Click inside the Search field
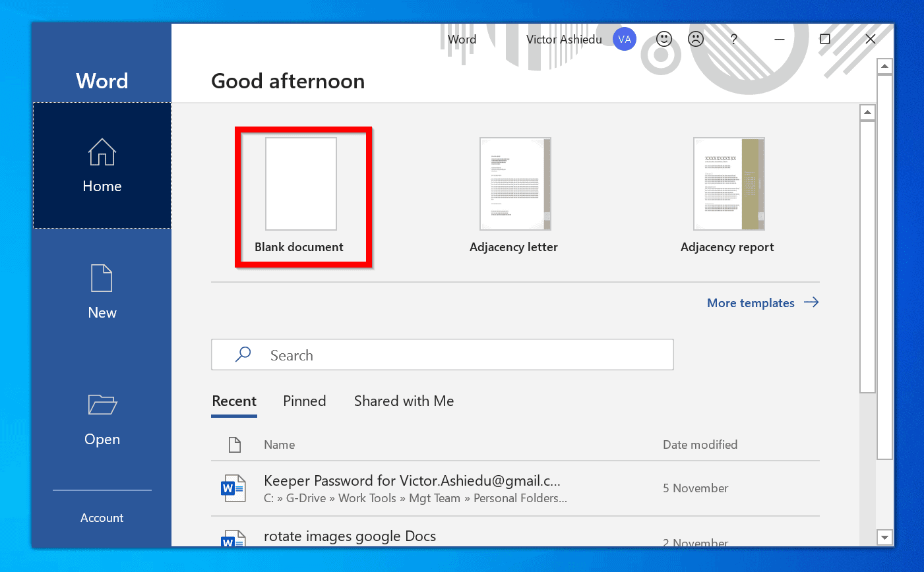This screenshot has height=572, width=924. coord(442,354)
